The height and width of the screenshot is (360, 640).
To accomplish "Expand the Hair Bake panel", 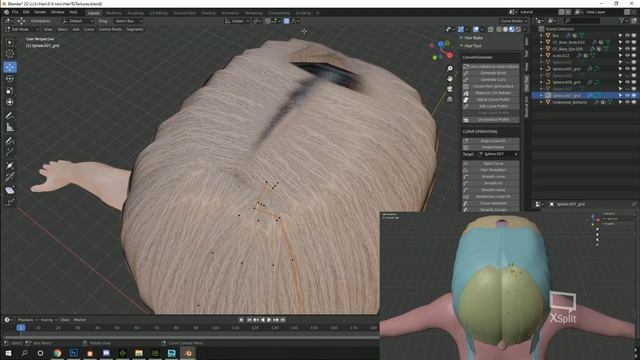I will pos(472,38).
